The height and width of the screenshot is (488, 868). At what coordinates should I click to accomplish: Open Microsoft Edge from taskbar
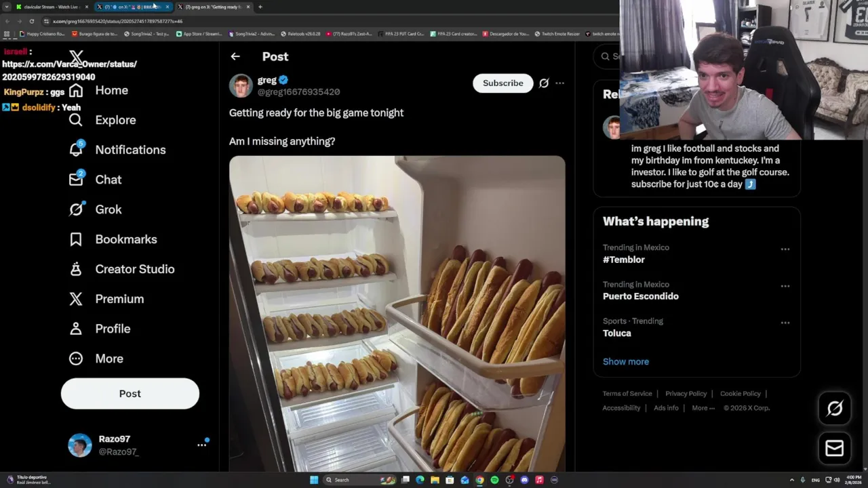pos(420,480)
